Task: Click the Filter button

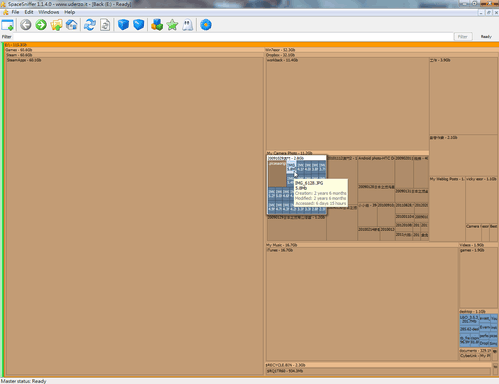Action: [x=463, y=37]
